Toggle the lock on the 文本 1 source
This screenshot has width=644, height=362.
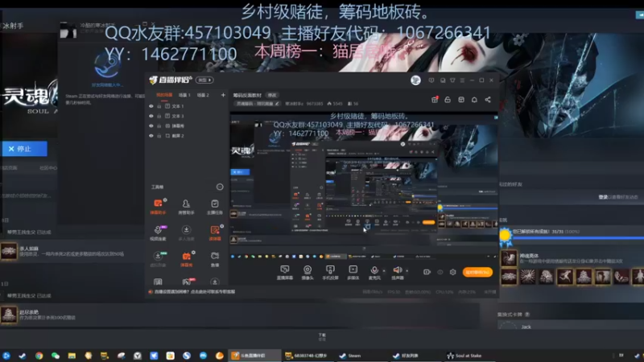(x=159, y=106)
